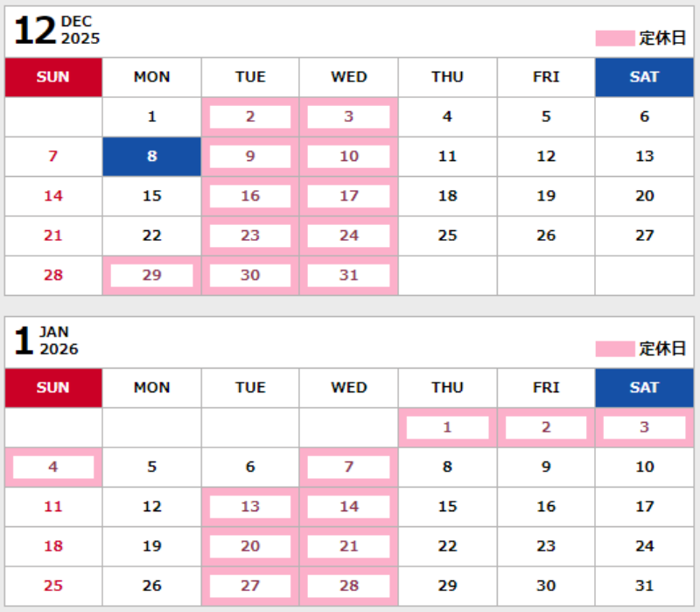Click the January SAT column header
The image size is (700, 612).
pyautogui.click(x=644, y=387)
